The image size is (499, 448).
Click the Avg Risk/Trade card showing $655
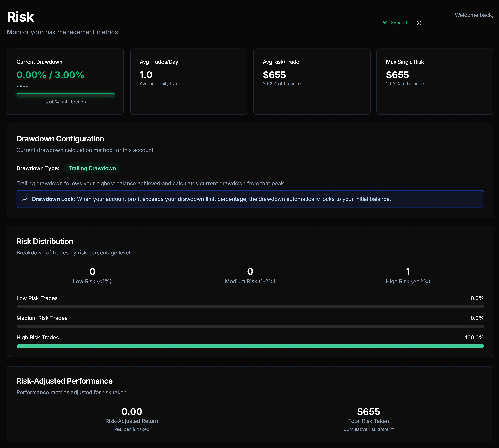coord(312,81)
